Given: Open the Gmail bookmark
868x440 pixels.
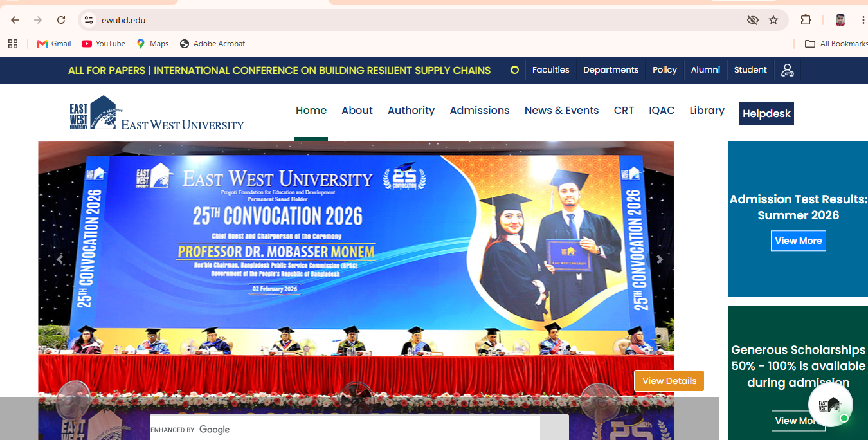Looking at the screenshot, I should coord(54,44).
